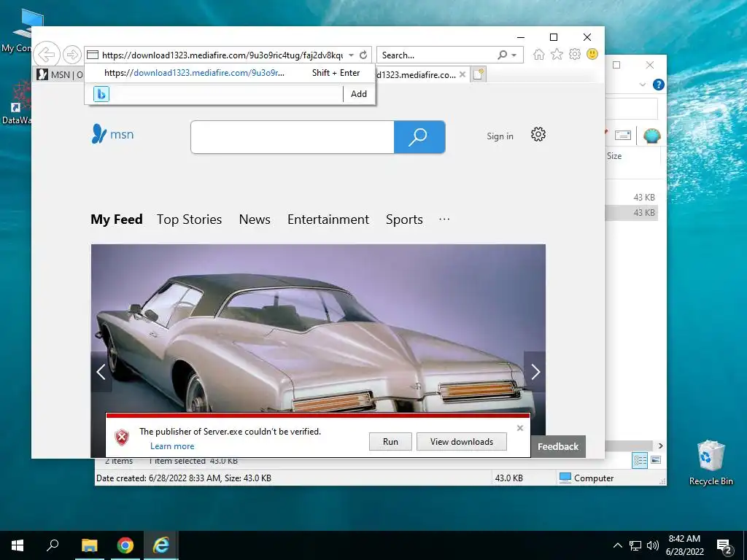Image resolution: width=747 pixels, height=560 pixels.
Task: Click the MSN butterfly logo
Action: 113,134
